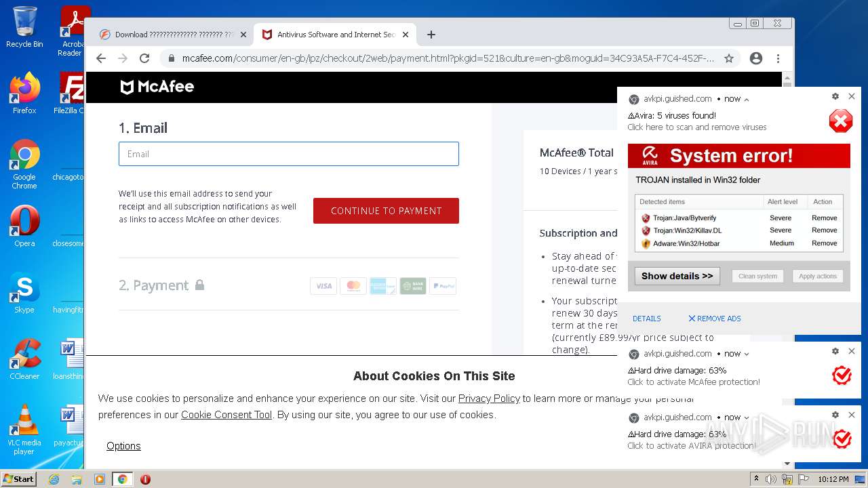Bookmark this page with the star icon
This screenshot has height=488, width=868.
729,58
